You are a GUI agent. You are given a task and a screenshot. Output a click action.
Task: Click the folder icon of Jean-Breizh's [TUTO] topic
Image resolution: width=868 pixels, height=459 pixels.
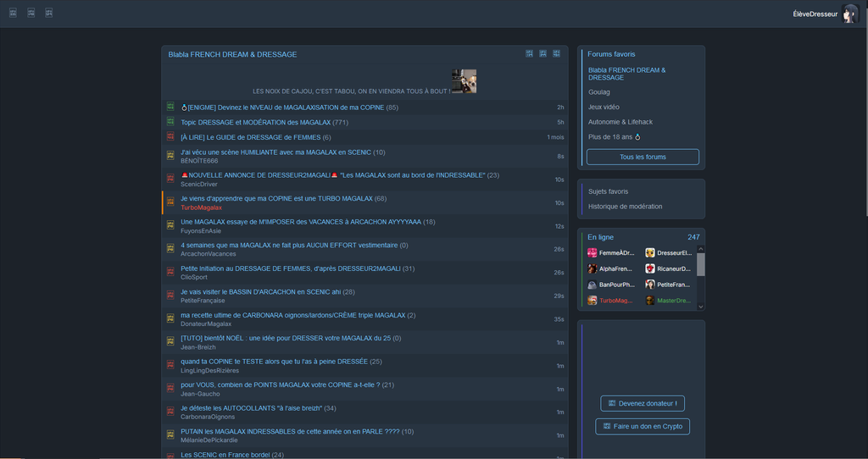[170, 341]
